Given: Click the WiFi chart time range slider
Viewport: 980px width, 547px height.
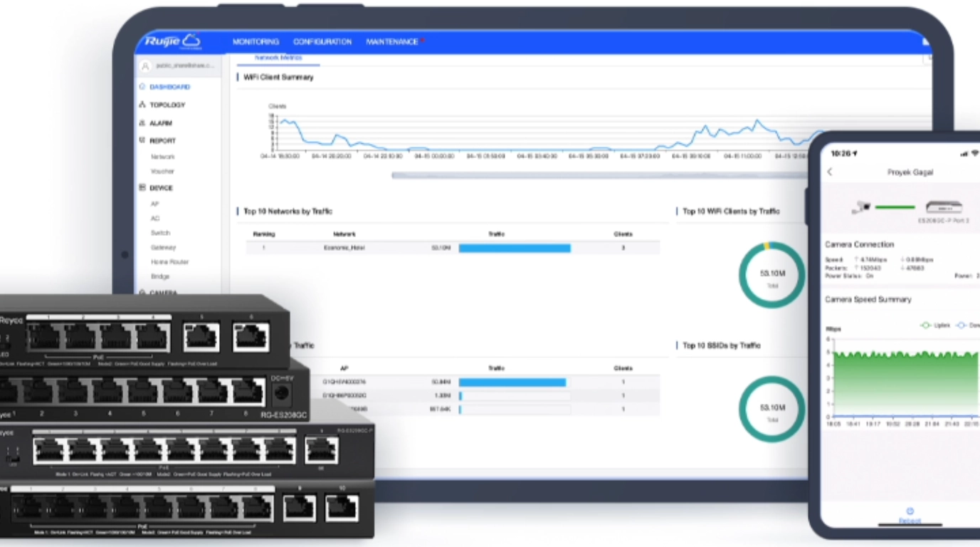Looking at the screenshot, I should (598, 174).
